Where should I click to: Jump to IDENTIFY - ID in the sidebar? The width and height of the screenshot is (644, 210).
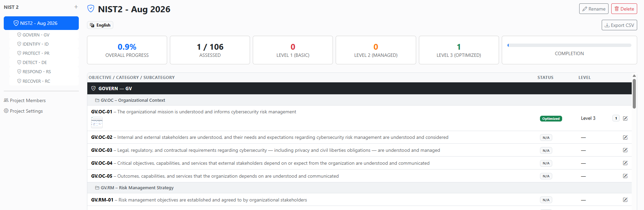pyautogui.click(x=44, y=44)
